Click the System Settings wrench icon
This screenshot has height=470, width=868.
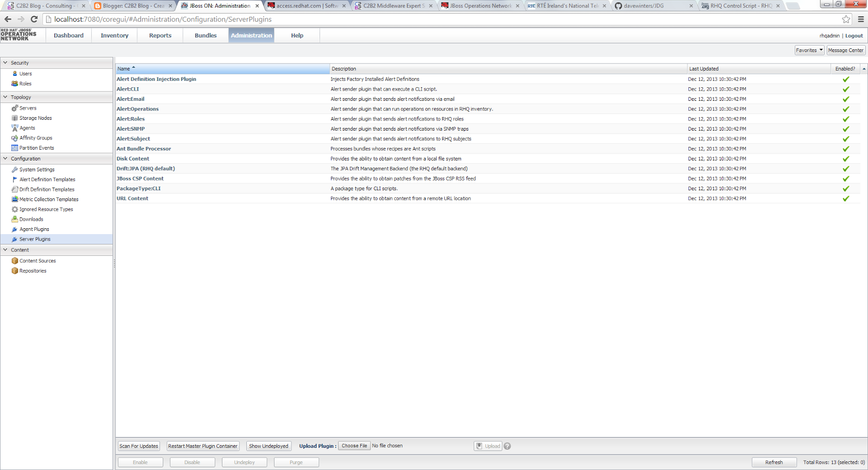click(x=15, y=169)
